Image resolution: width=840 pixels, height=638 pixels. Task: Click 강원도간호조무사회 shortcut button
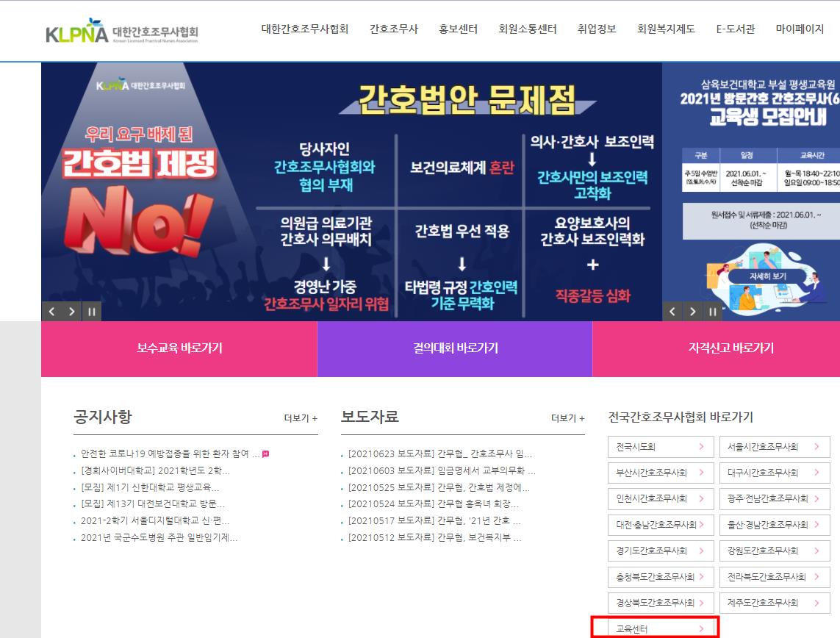(x=775, y=551)
